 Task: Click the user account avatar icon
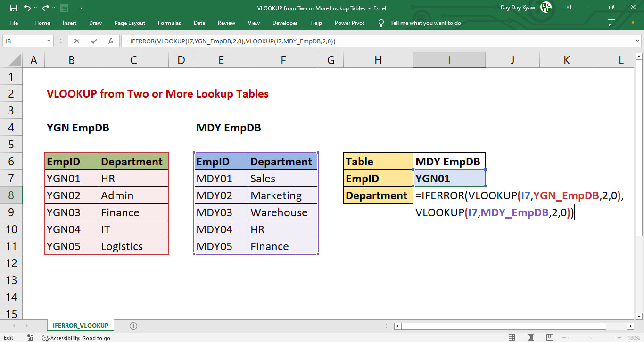coord(545,7)
